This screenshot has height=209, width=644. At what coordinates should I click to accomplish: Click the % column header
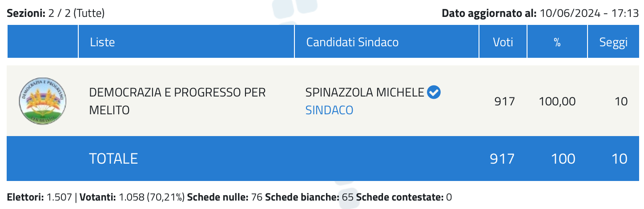[x=557, y=42]
